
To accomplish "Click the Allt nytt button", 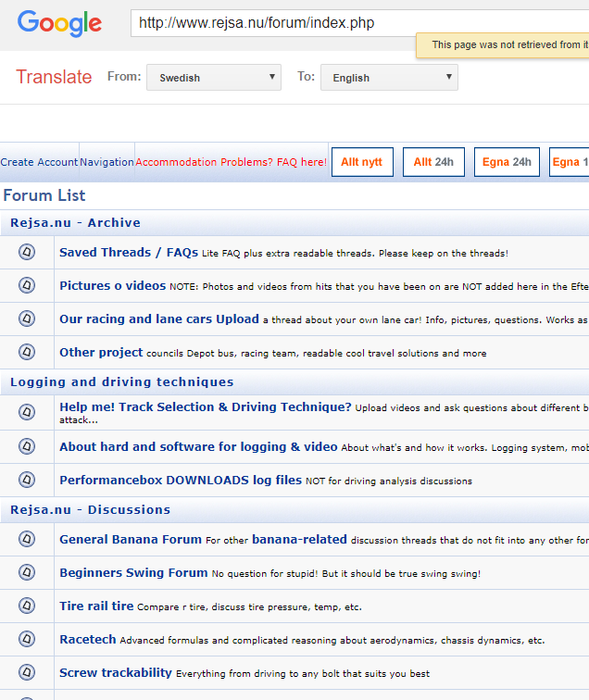I will (x=362, y=162).
